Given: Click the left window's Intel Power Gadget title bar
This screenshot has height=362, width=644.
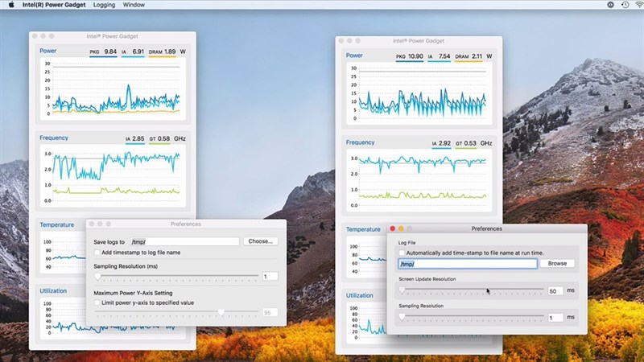Looking at the screenshot, I should pos(112,36).
